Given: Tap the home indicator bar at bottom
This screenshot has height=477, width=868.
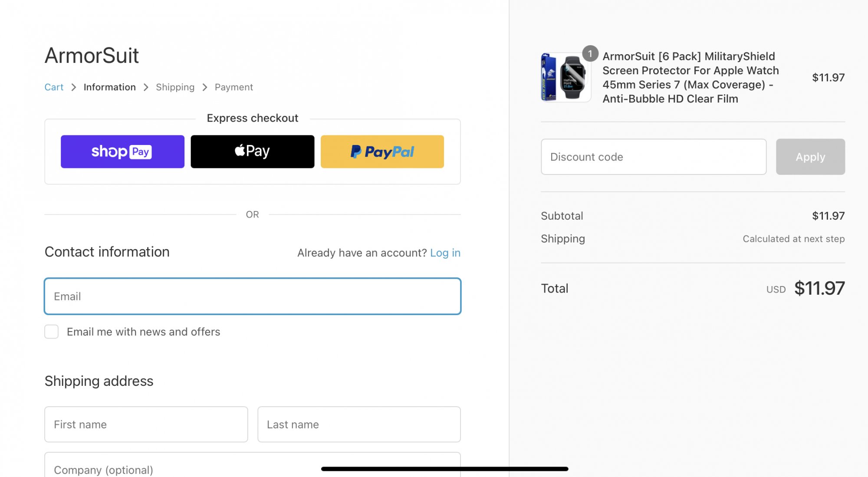Looking at the screenshot, I should click(444, 469).
